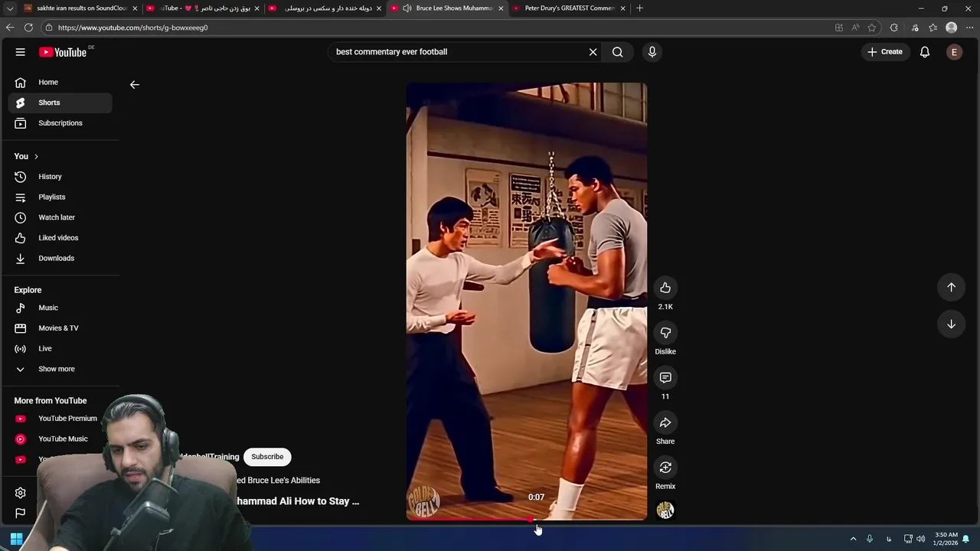Go to the next Short with down arrow
The height and width of the screenshot is (551, 980).
pos(951,324)
